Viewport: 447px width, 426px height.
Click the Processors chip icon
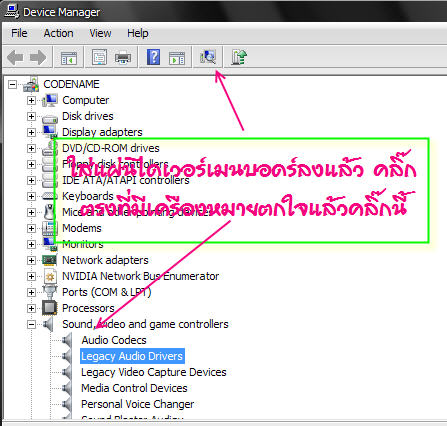[x=50, y=308]
